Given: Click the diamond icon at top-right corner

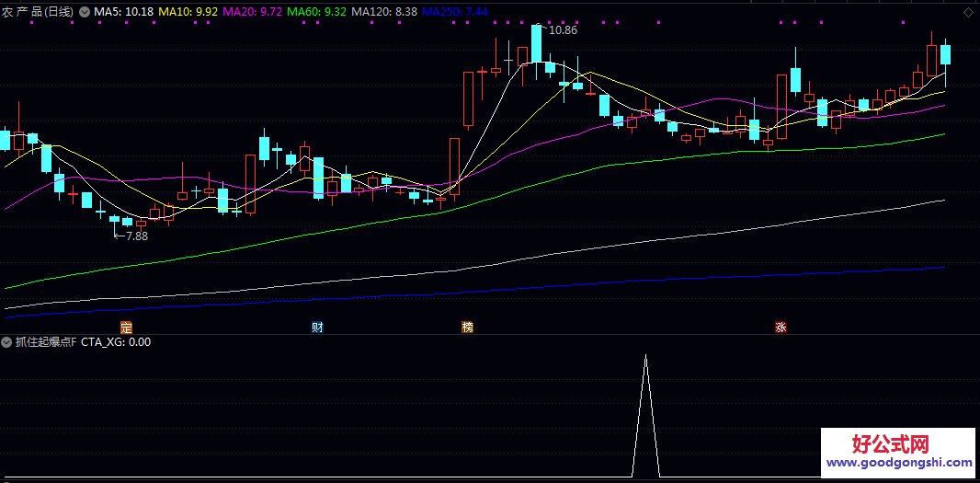Looking at the screenshot, I should pyautogui.click(x=968, y=12).
